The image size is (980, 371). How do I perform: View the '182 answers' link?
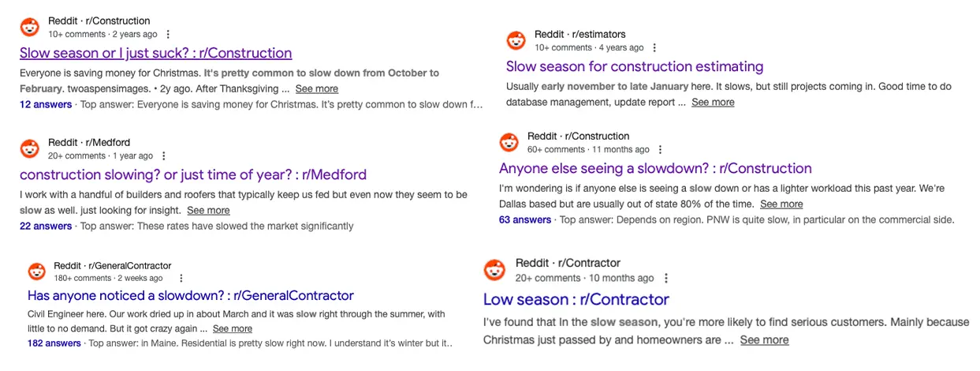pos(54,343)
